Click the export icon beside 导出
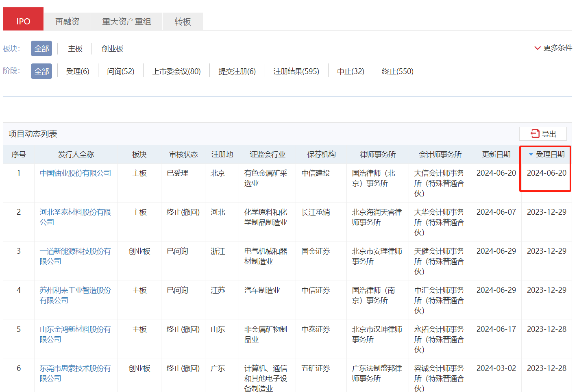The image size is (579, 392). (535, 134)
